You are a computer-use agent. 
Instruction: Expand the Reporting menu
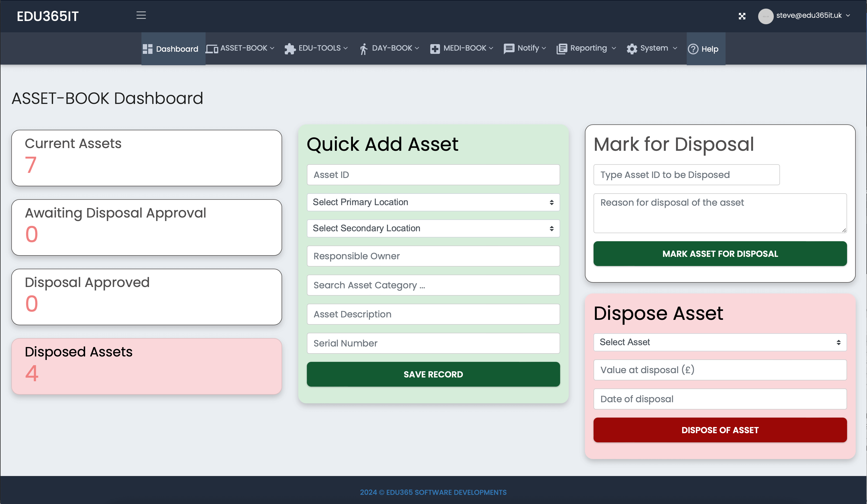pos(586,48)
